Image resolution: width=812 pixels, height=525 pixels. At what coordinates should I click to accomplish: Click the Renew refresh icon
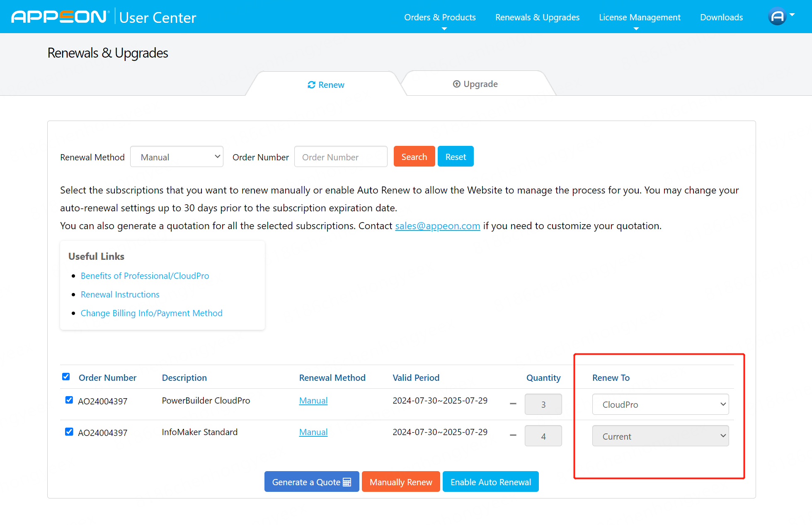click(312, 85)
